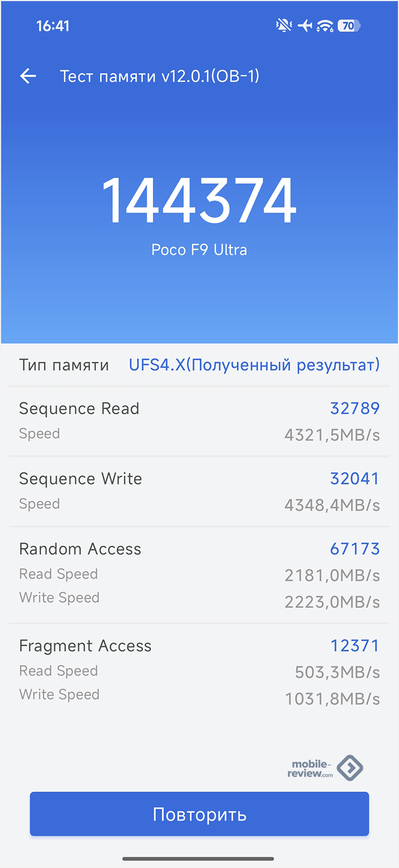Select the Random Access row
Screen dimensions: 399x868
(x=200, y=575)
